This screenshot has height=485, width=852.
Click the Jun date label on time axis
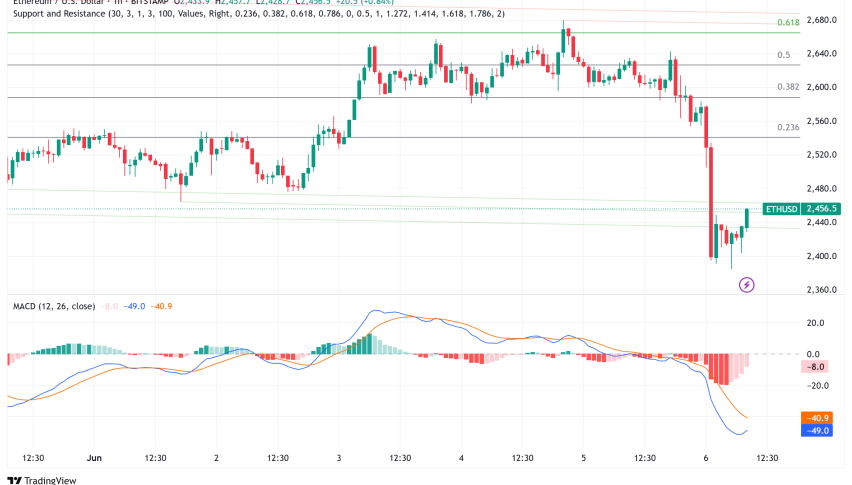[x=94, y=458]
